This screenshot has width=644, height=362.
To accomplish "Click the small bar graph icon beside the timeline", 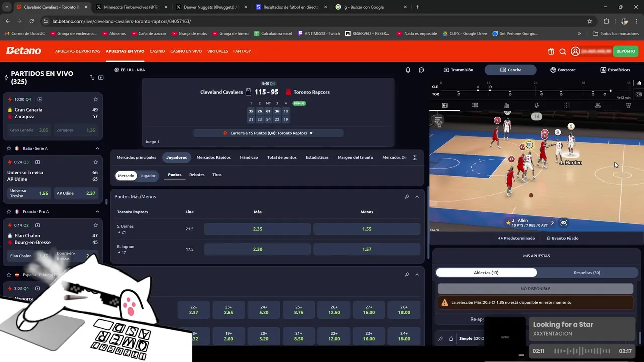I will [639, 83].
